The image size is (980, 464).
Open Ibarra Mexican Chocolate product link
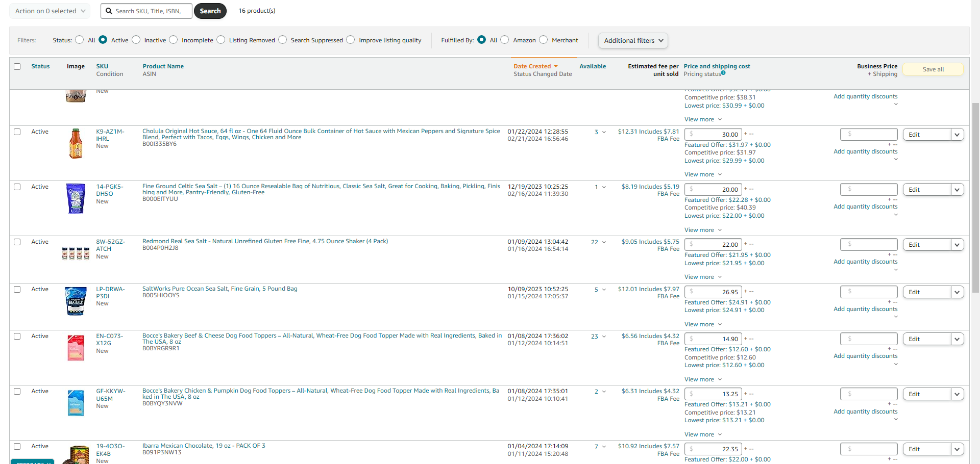coord(204,446)
